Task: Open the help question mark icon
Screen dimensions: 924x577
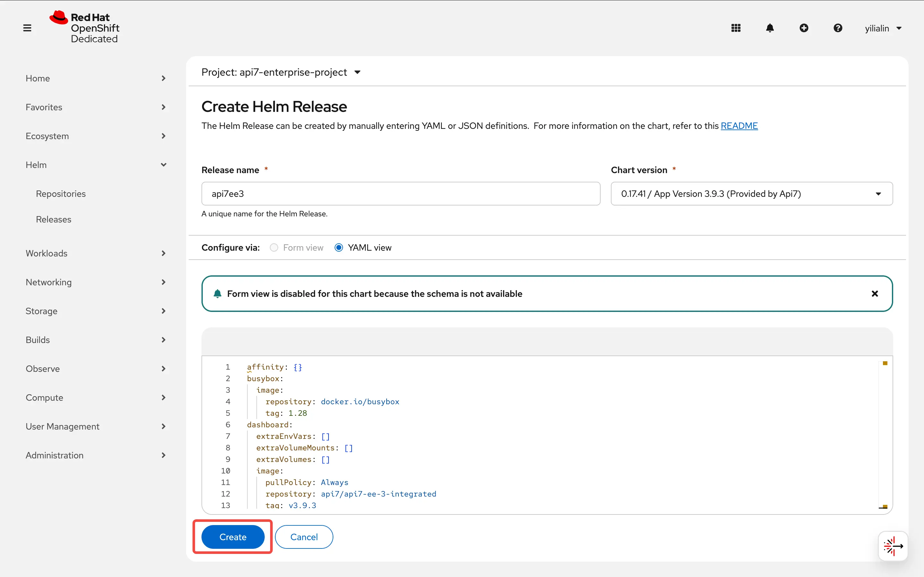Action: 838,28
